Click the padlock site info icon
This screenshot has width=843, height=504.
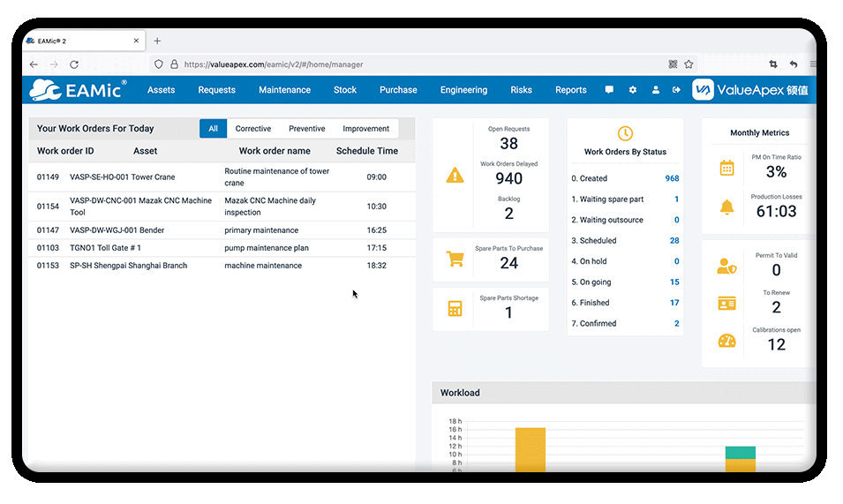coord(174,64)
